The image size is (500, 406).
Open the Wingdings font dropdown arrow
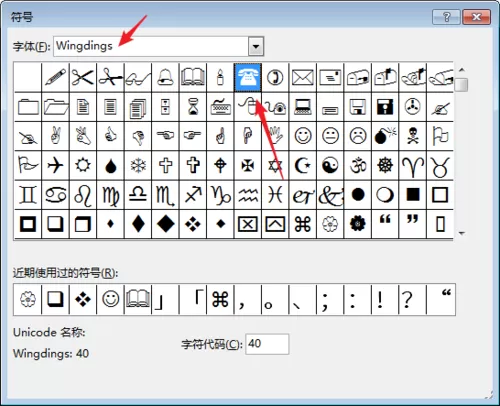[256, 46]
